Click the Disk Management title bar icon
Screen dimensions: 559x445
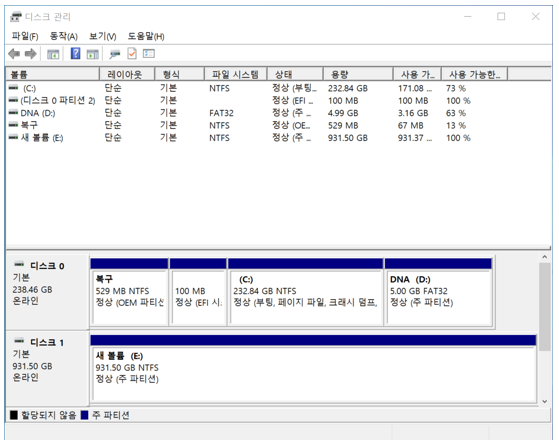[x=16, y=17]
